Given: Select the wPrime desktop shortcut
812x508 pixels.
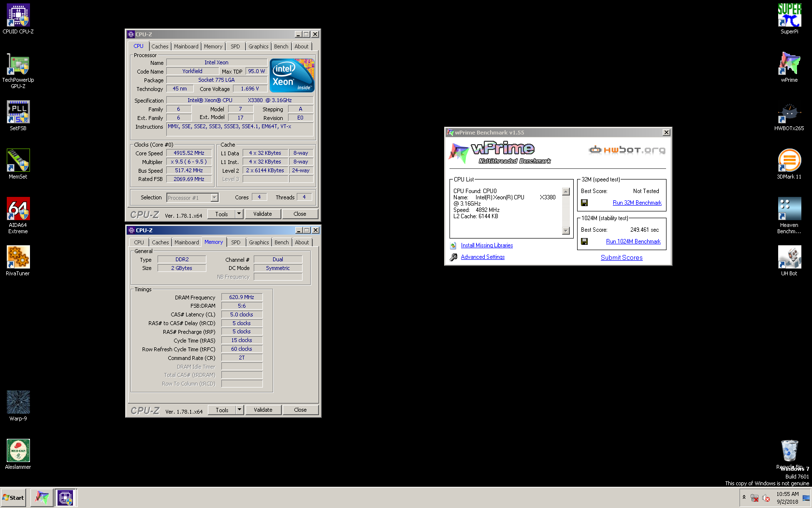Looking at the screenshot, I should point(789,67).
